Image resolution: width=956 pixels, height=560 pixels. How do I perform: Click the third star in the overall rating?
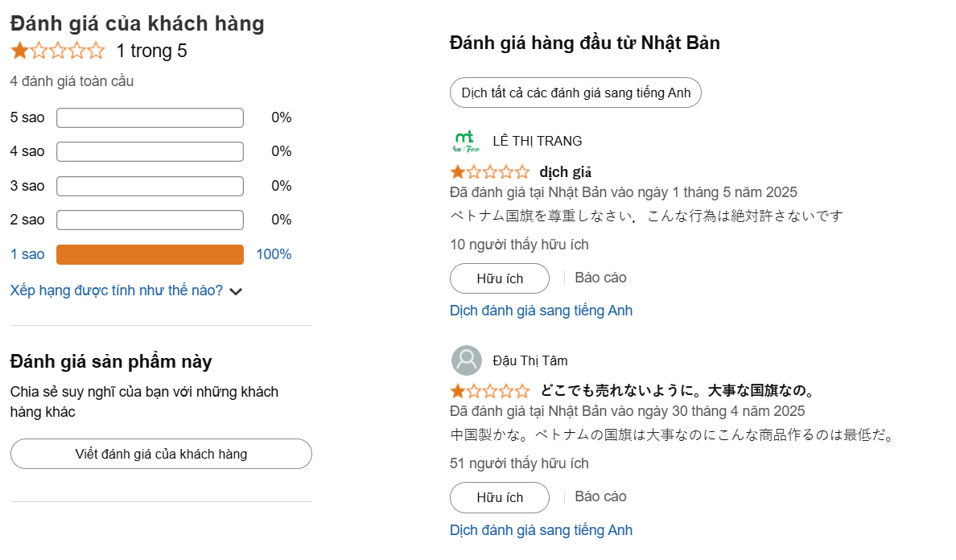58,51
